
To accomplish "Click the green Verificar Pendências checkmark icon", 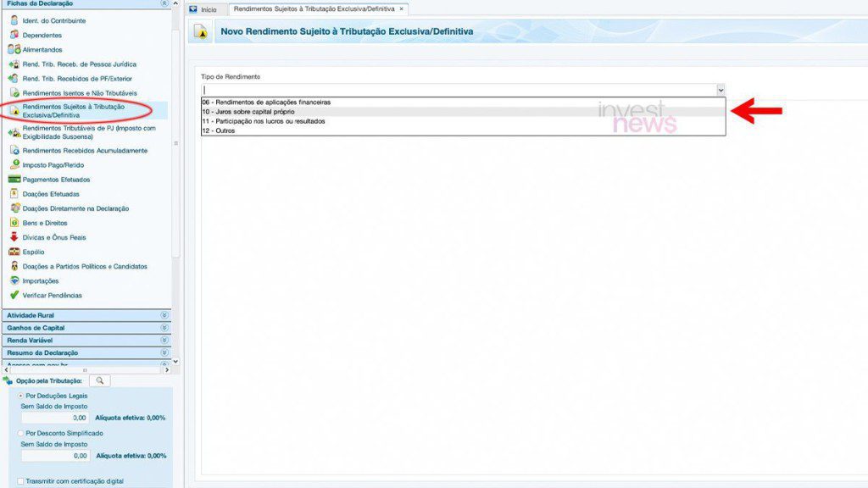I will [x=14, y=295].
